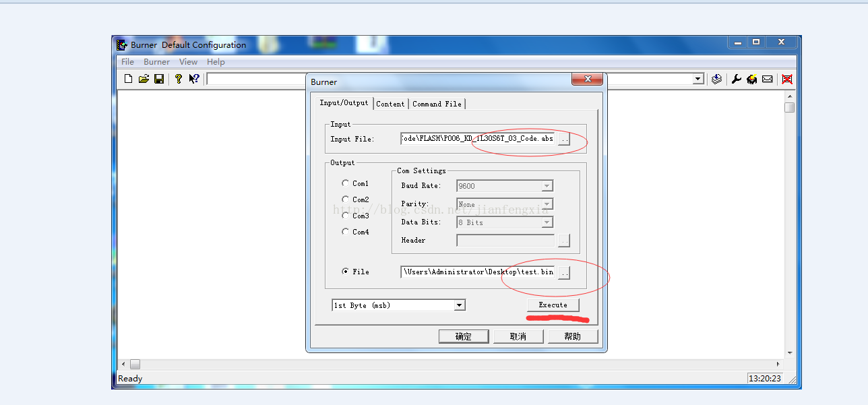Image resolution: width=868 pixels, height=405 pixels.
Task: Click the Input File path field
Action: coord(478,139)
